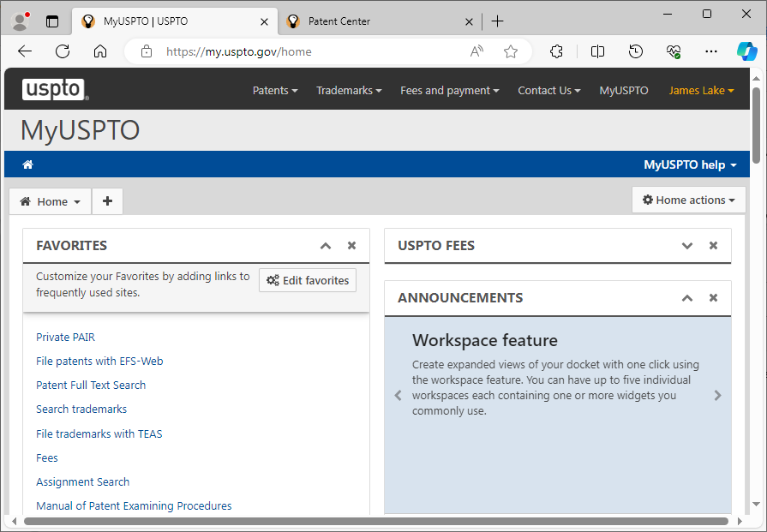Show previous announcement with left arrow
The height and width of the screenshot is (532, 767).
tap(398, 396)
